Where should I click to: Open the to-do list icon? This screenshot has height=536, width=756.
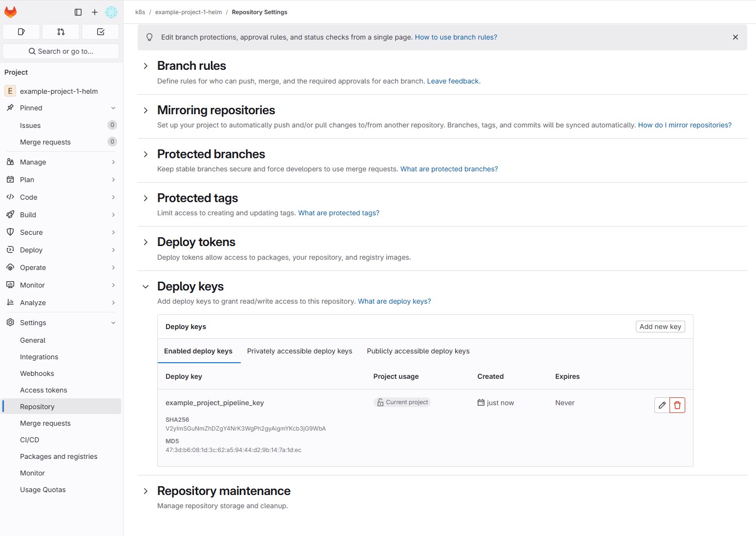[x=101, y=32]
